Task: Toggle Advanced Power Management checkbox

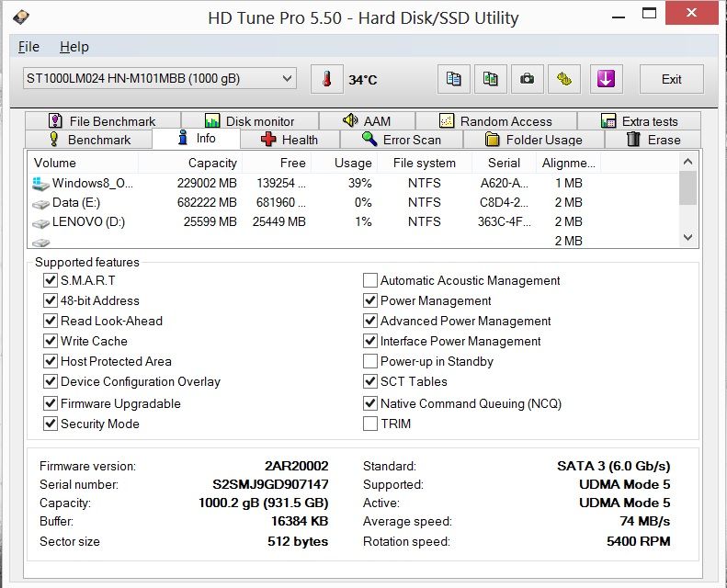Action: coord(370,321)
